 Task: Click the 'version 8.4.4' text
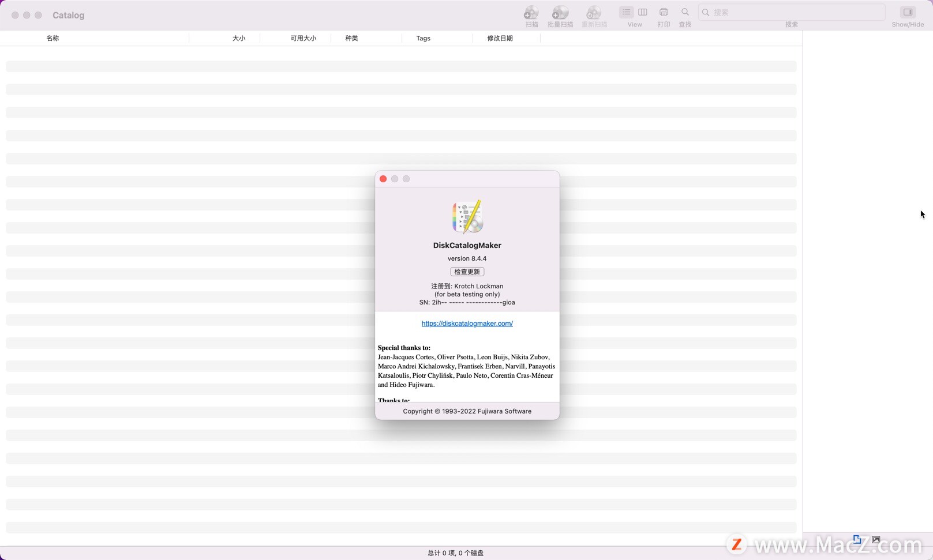pos(467,258)
